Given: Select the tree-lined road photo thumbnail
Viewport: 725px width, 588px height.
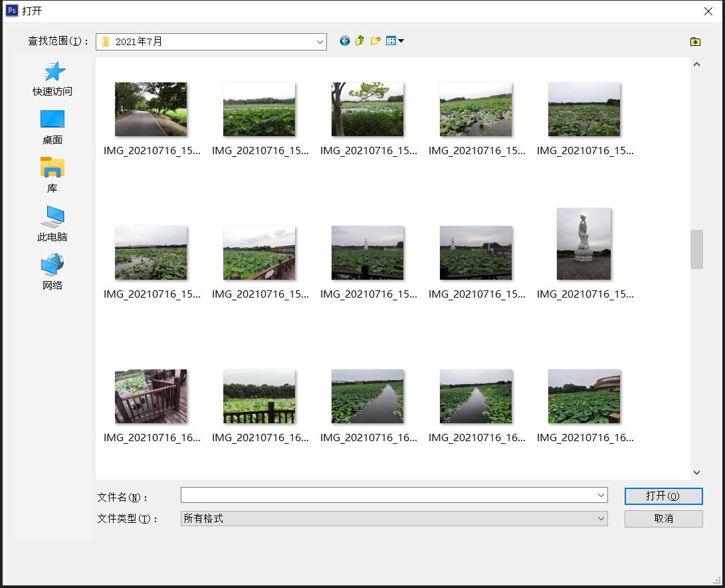Looking at the screenshot, I should [x=151, y=108].
